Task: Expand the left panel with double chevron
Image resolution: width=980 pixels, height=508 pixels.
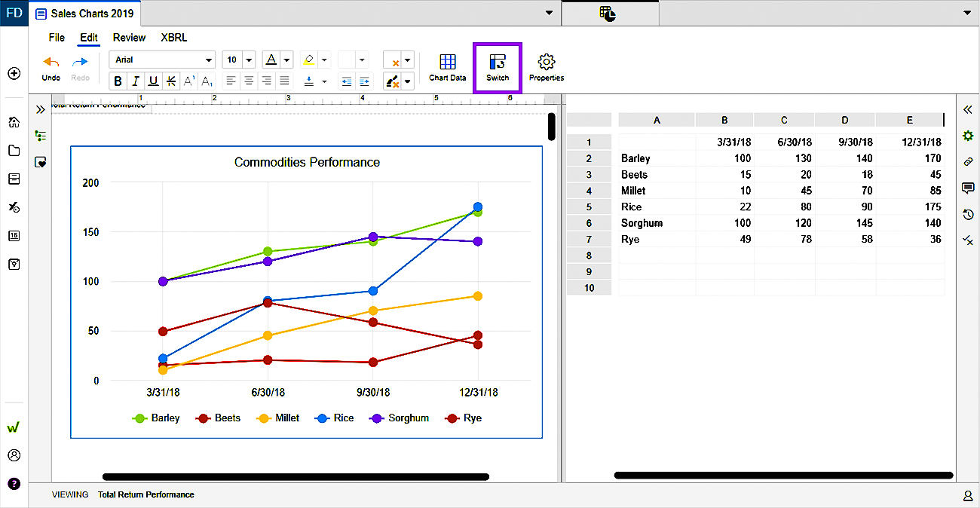Action: [x=41, y=109]
